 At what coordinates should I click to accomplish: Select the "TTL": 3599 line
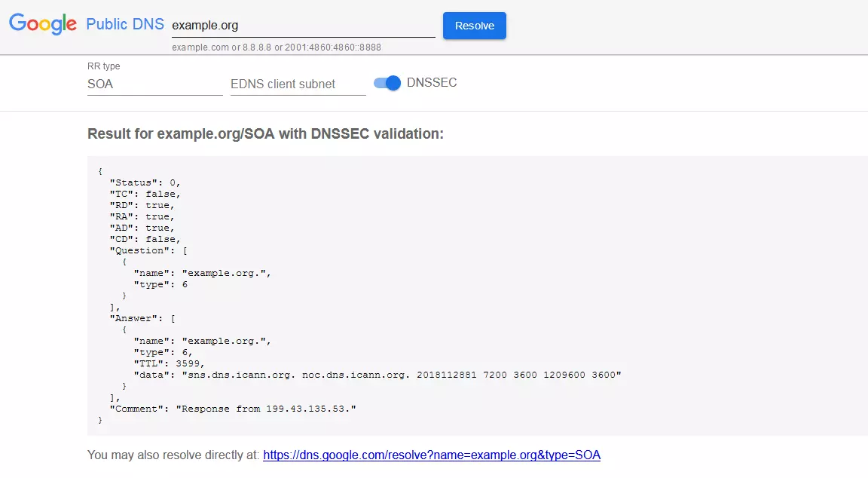point(170,364)
